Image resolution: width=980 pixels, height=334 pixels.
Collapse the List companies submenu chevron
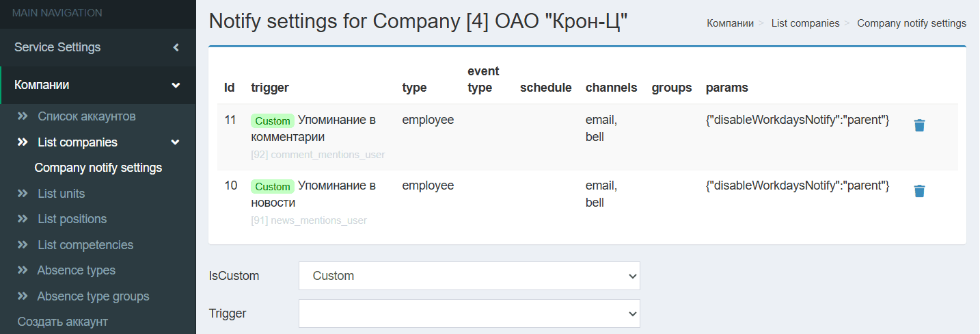tap(176, 142)
